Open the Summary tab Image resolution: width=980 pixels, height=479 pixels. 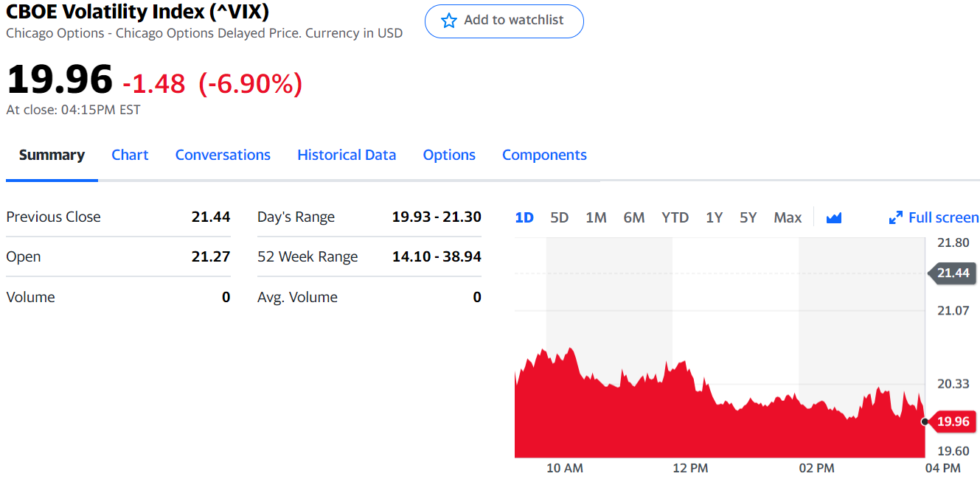coord(52,155)
